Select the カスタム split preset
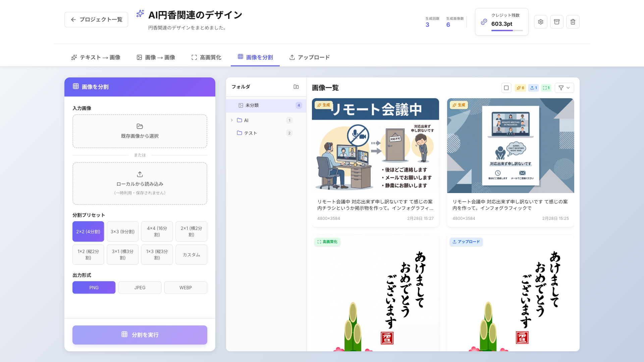This screenshot has width=644, height=362. tap(191, 254)
